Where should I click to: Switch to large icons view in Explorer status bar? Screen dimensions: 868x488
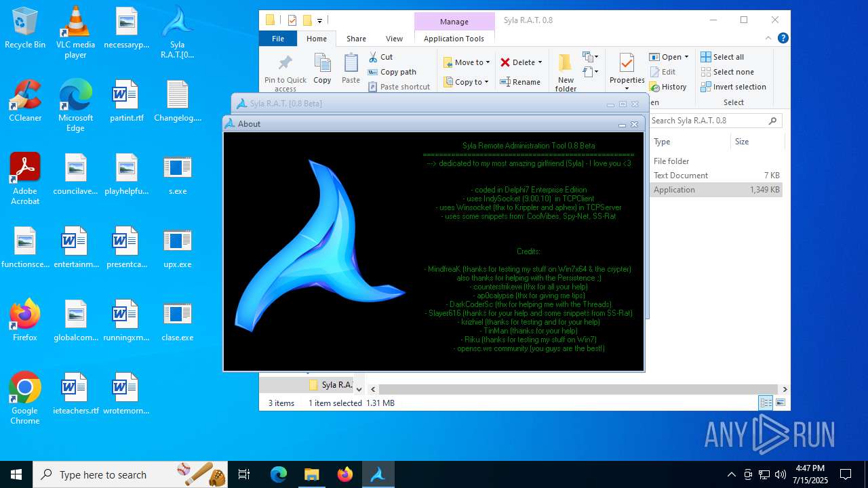(781, 403)
